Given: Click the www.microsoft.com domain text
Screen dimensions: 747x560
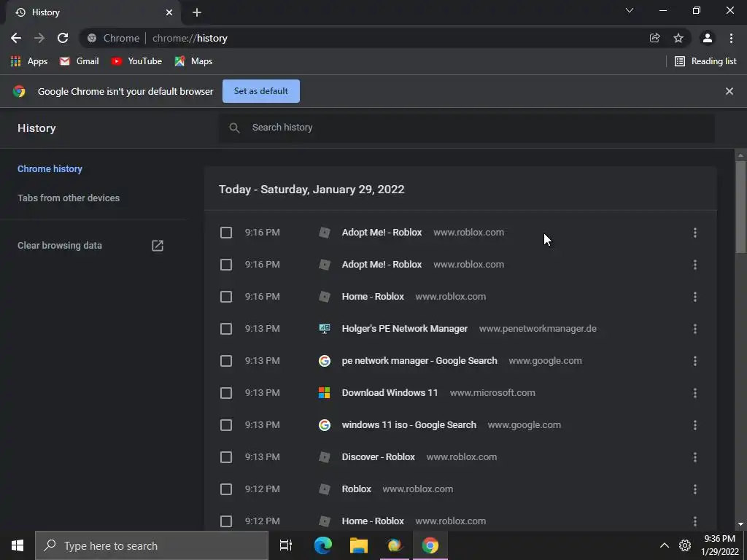Looking at the screenshot, I should coord(492,393).
